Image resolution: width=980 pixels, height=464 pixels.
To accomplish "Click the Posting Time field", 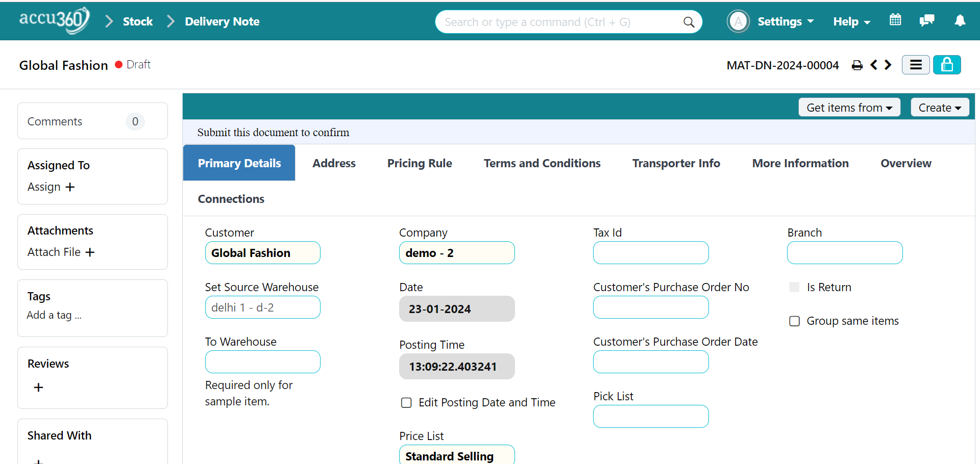I will 457,367.
